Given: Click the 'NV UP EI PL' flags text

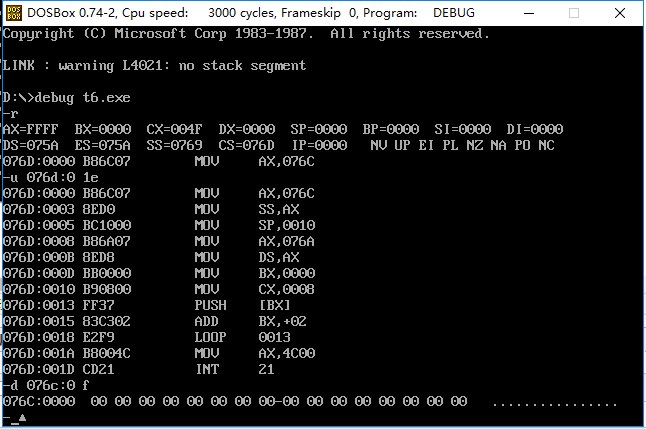Looking at the screenshot, I should click(414, 145).
